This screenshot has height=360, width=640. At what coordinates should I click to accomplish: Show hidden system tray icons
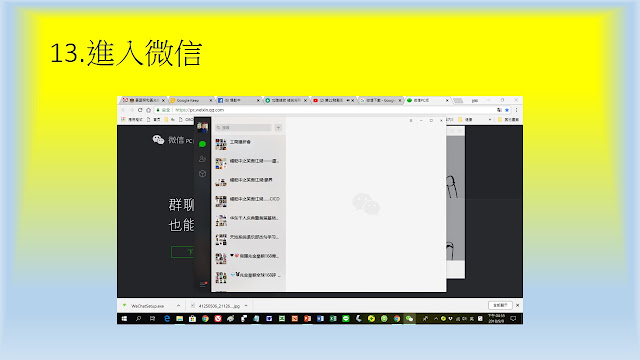point(436,319)
